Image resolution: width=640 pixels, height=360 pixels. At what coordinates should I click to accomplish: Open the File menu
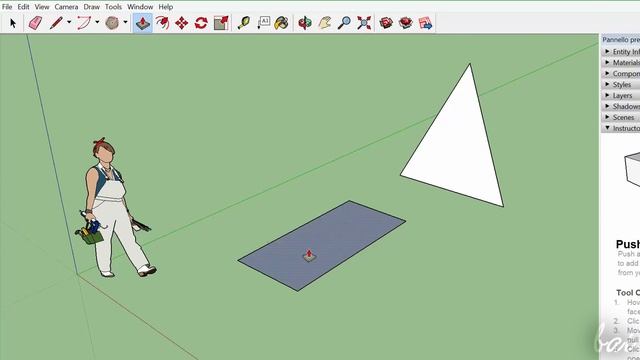click(x=7, y=7)
